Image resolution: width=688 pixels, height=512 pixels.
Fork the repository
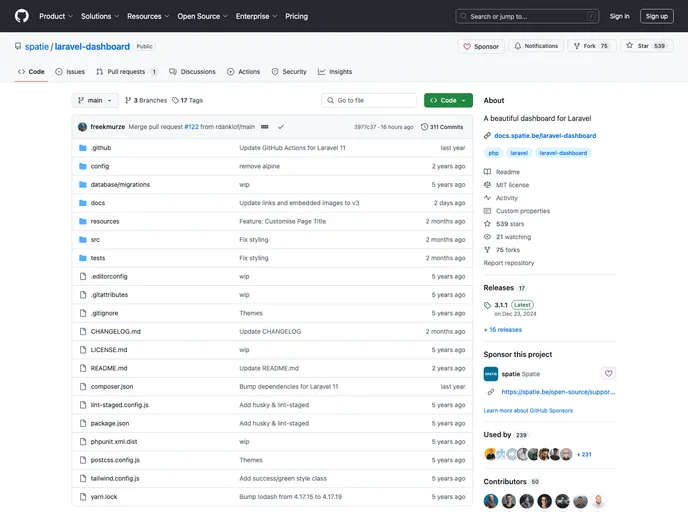pyautogui.click(x=592, y=46)
